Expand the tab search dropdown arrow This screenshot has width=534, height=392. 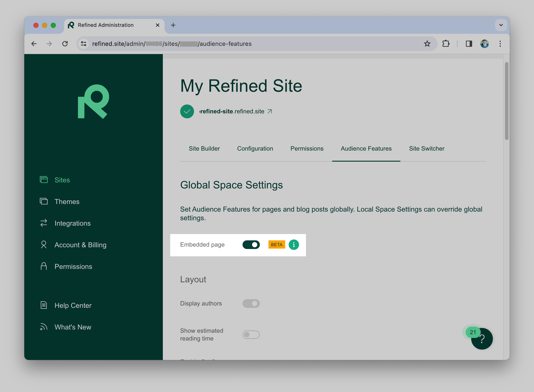[501, 25]
